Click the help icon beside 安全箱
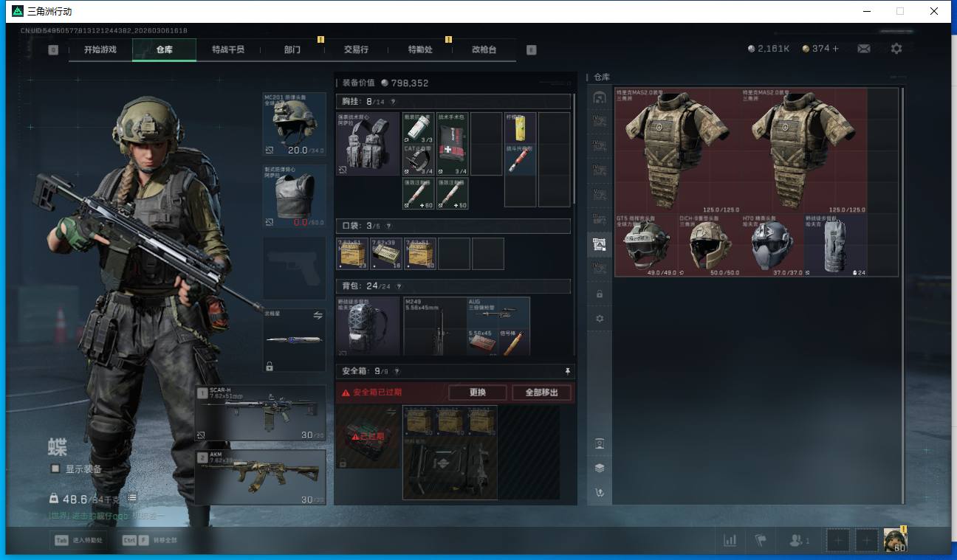 397,371
